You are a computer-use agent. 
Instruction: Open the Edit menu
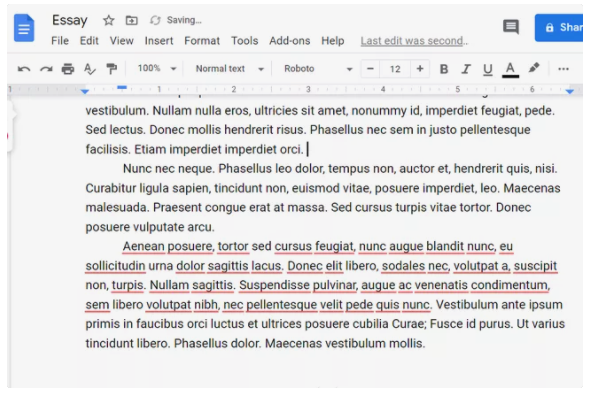89,41
